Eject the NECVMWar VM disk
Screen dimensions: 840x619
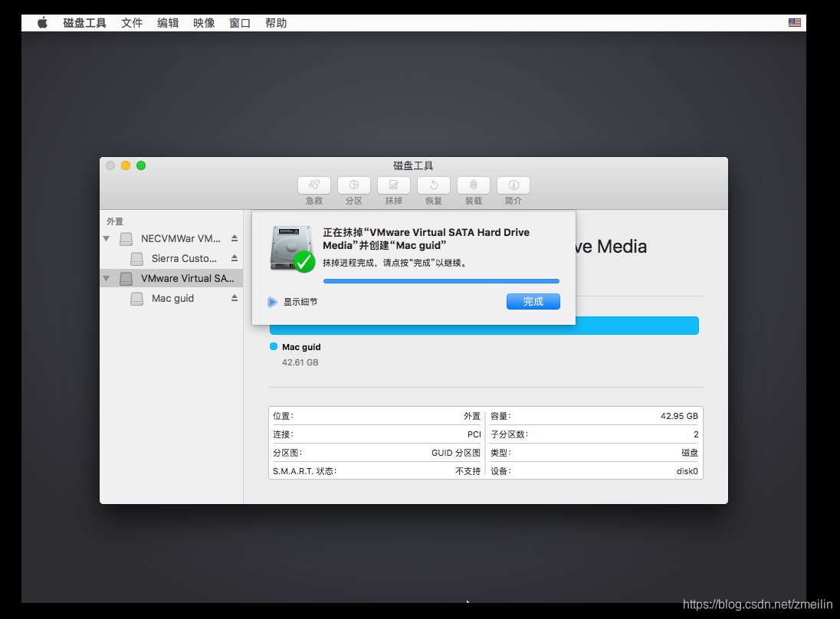pyautogui.click(x=234, y=238)
